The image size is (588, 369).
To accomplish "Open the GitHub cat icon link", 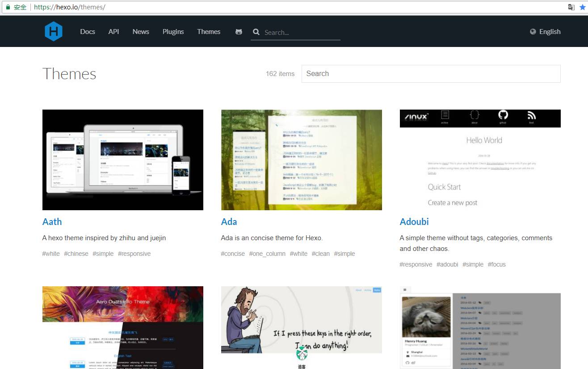I will pyautogui.click(x=239, y=32).
